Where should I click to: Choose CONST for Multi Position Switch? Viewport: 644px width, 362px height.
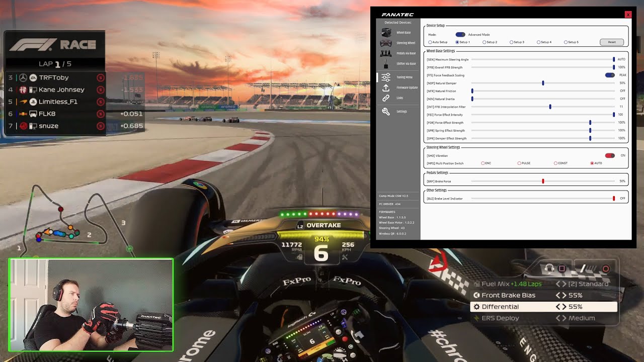[555, 163]
